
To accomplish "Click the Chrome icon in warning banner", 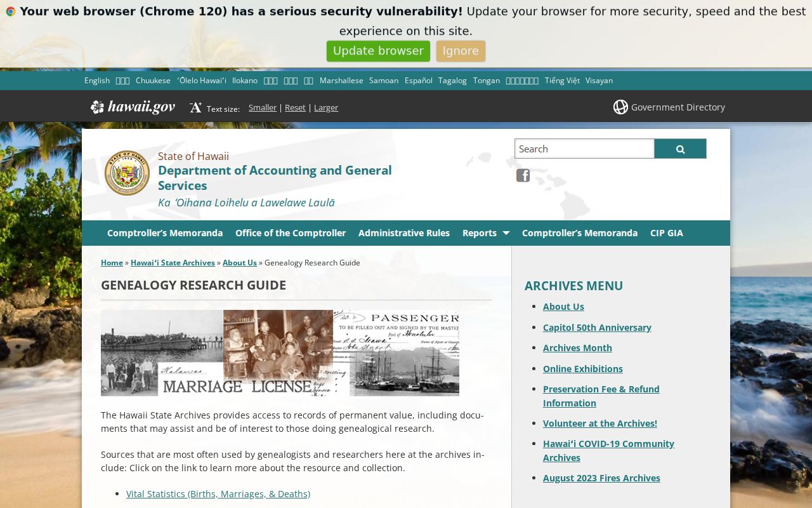I will click(10, 11).
